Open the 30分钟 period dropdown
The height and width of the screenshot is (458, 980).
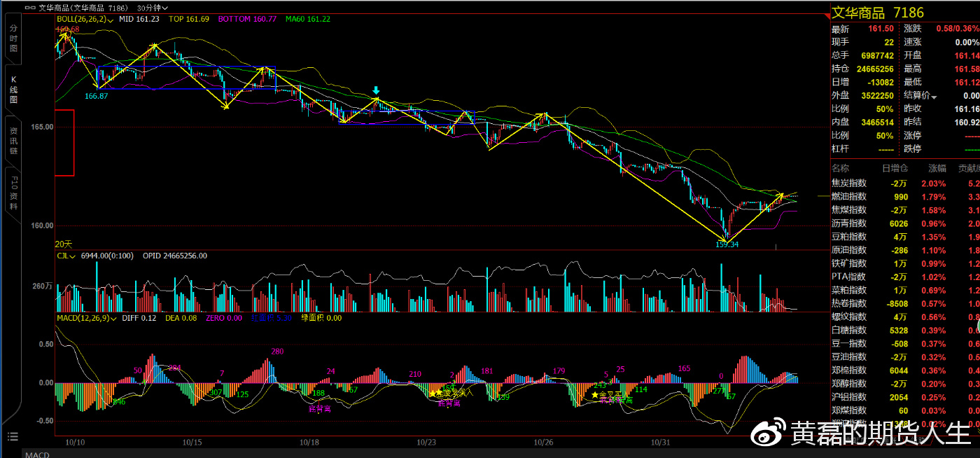(153, 8)
